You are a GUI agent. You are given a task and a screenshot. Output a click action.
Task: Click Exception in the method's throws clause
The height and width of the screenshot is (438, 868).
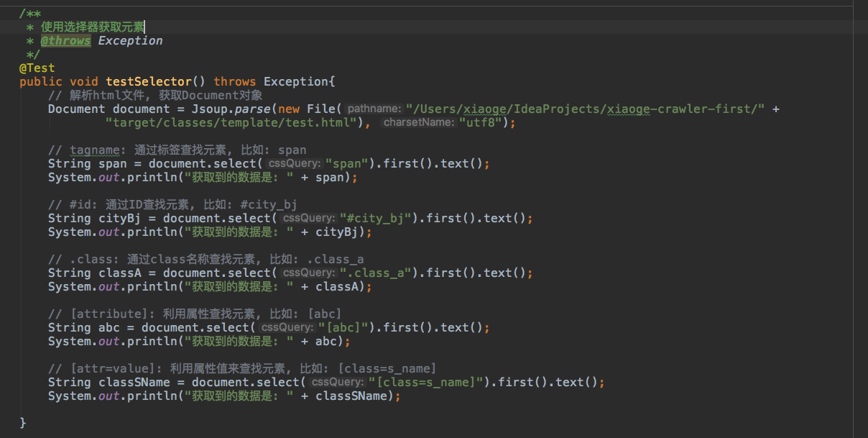(295, 81)
